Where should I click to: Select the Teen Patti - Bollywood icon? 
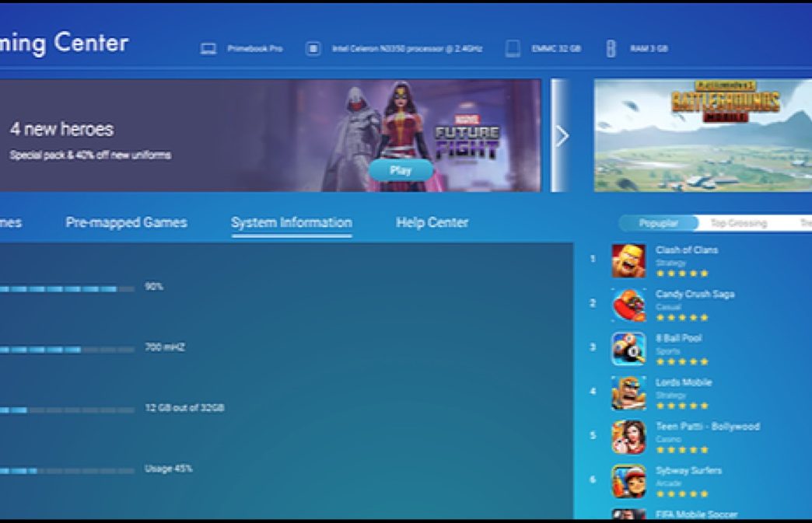[628, 438]
